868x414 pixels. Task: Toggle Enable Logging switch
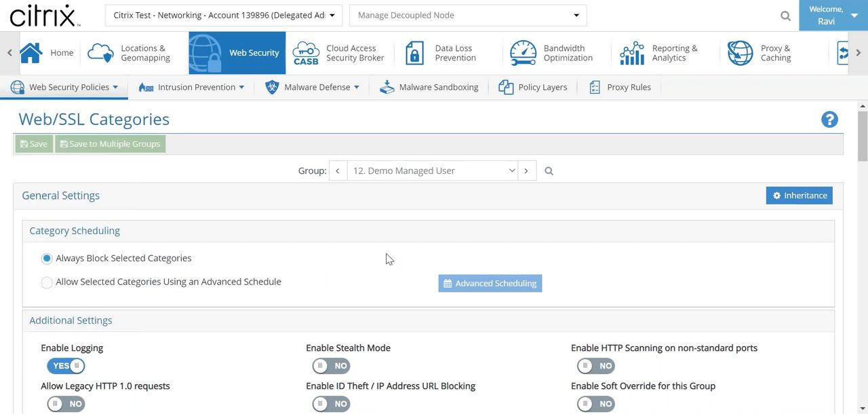coord(66,366)
